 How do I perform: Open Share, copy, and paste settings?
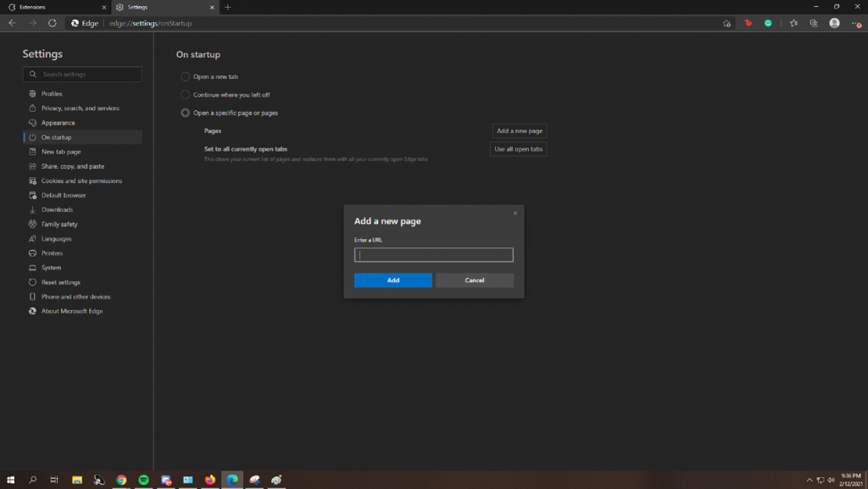[x=82, y=166]
